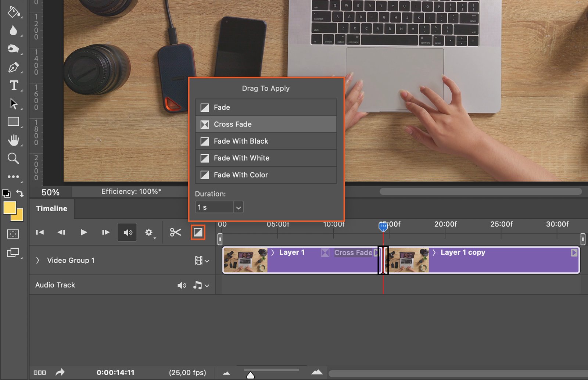Open the timeline settings gear
This screenshot has width=588, height=380.
148,232
